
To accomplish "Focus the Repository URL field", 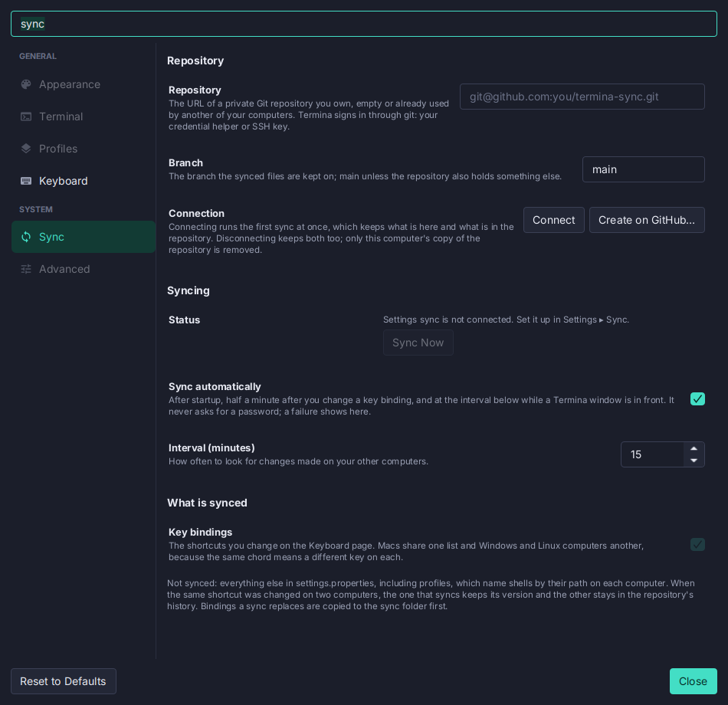I will [582, 97].
